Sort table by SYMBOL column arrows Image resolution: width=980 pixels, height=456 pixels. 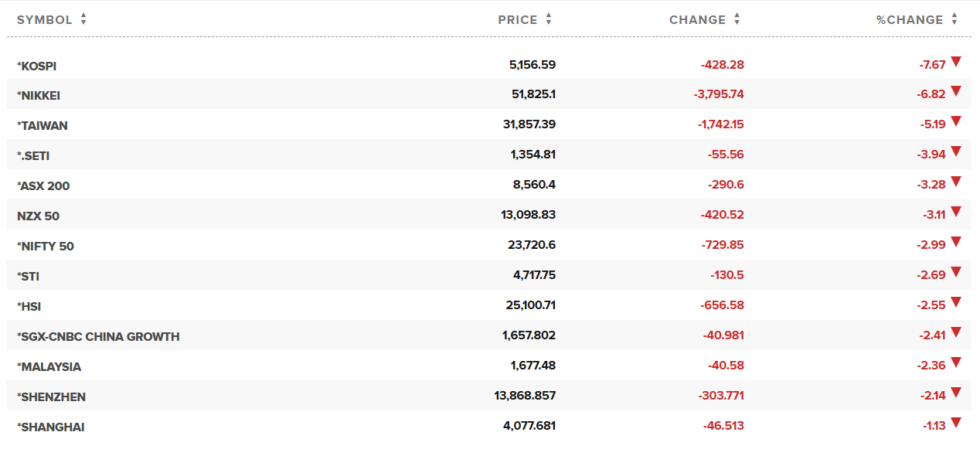tap(83, 20)
